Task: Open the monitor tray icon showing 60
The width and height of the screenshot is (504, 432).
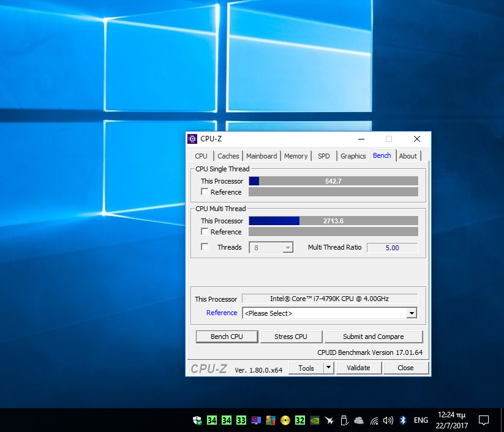Action: [x=256, y=420]
